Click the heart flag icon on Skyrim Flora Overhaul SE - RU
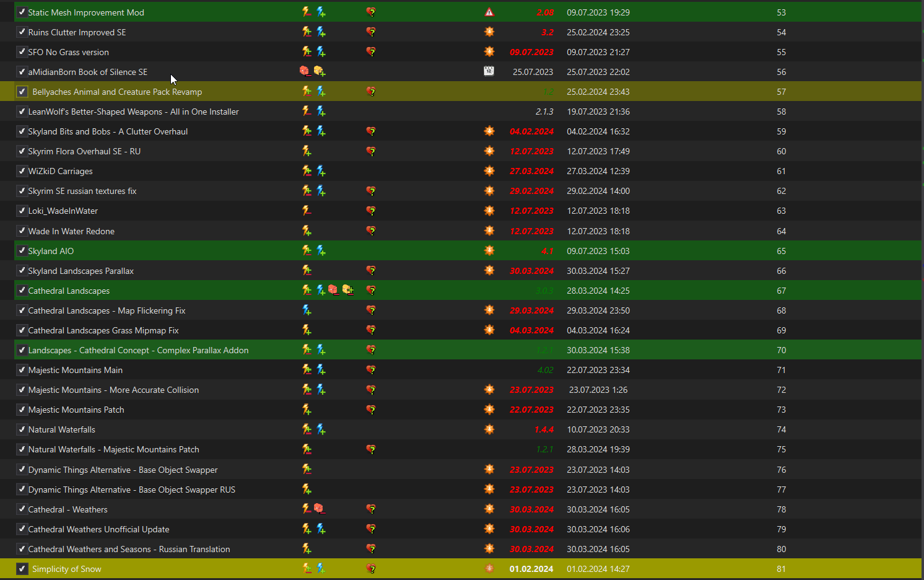The image size is (924, 580). (371, 151)
